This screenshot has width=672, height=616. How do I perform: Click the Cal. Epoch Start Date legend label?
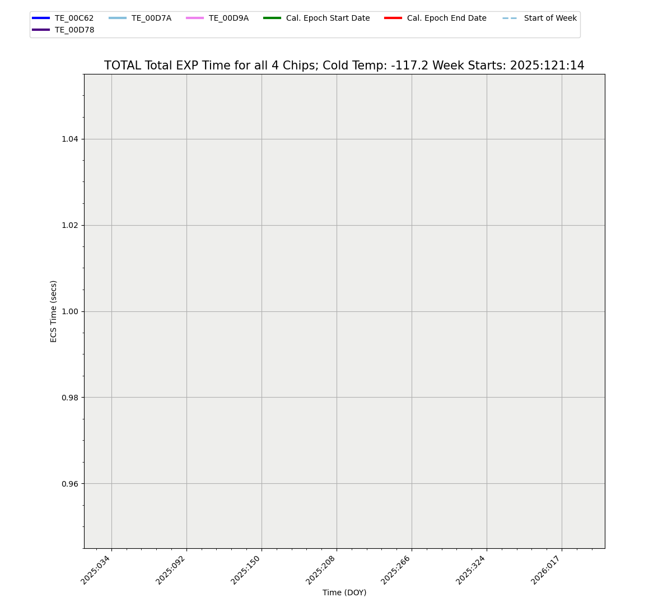point(328,18)
